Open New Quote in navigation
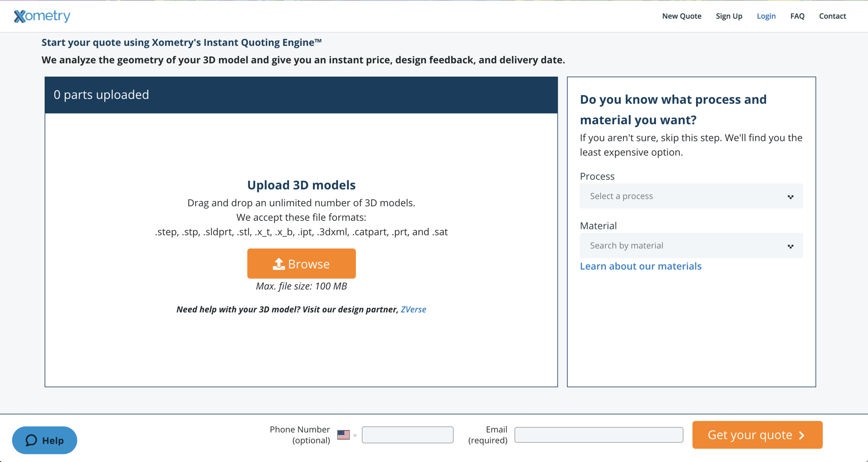Screen dimensions: 868x462 pos(682,16)
